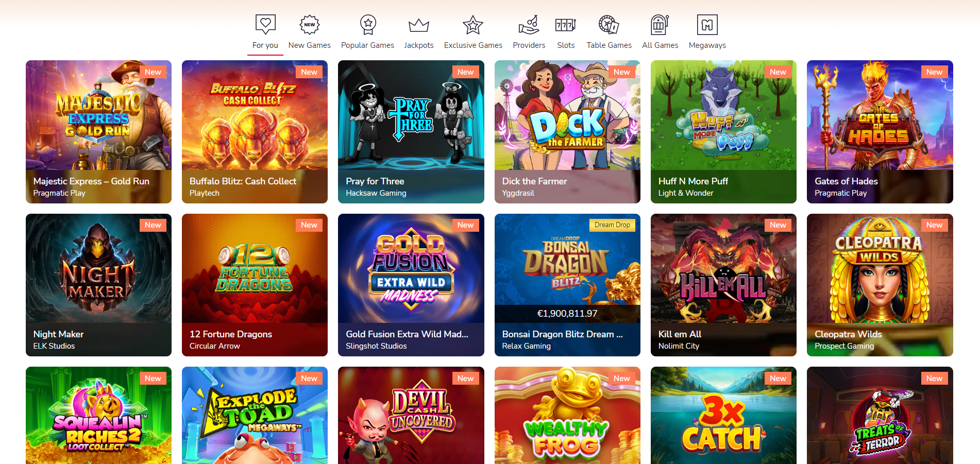Screen dimensions: 980x464
Task: Open the Gates of Hades game title
Action: click(846, 181)
